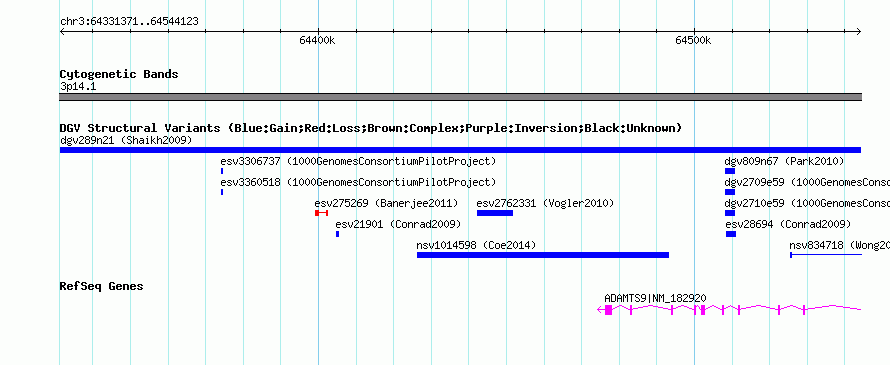
Task: Click the Cytogenetic Bands track title
Action: coord(119,74)
